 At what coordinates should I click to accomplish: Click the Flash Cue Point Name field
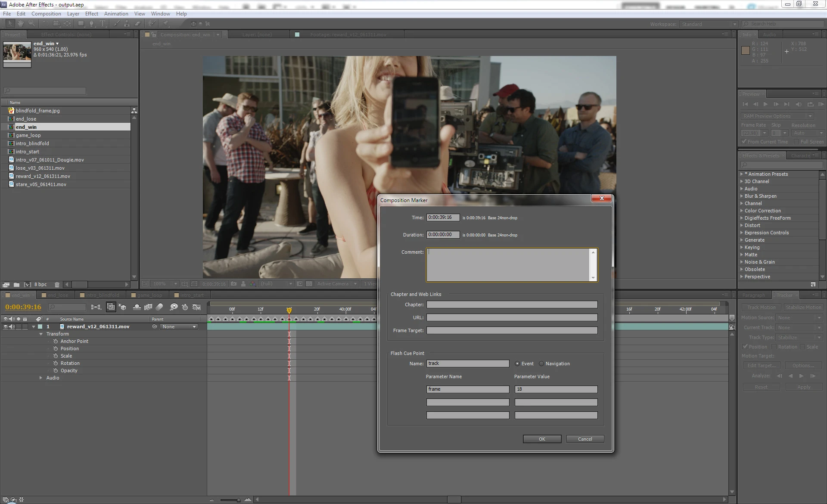tap(468, 364)
